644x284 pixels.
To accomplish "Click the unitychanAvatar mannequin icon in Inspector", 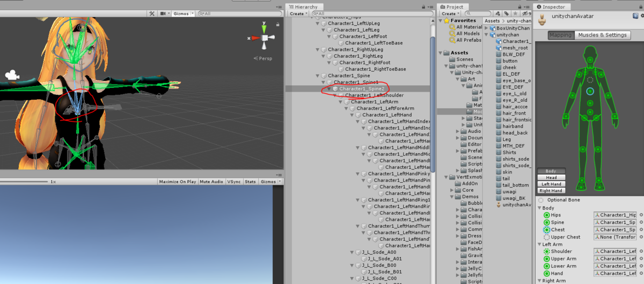I will 542,20.
